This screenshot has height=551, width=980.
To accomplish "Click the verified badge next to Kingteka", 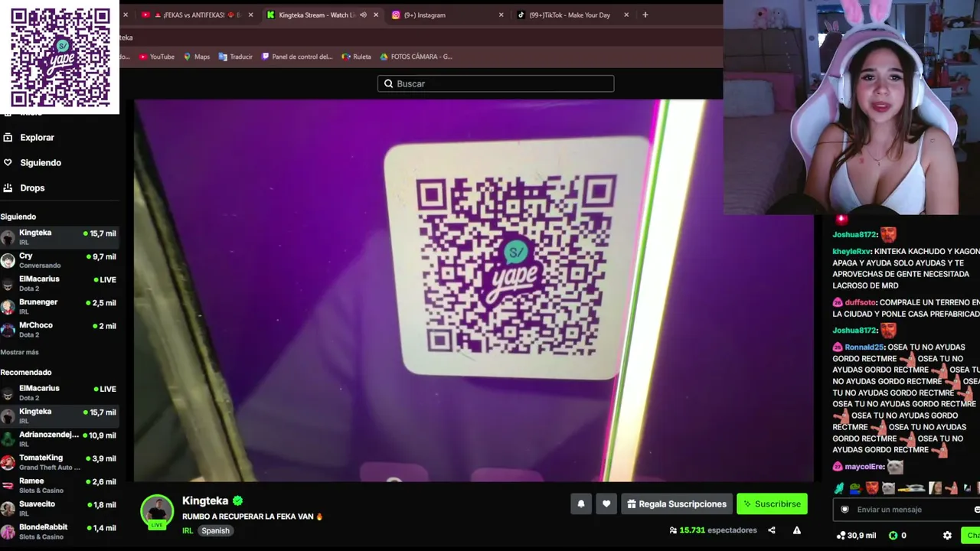I will coord(238,500).
